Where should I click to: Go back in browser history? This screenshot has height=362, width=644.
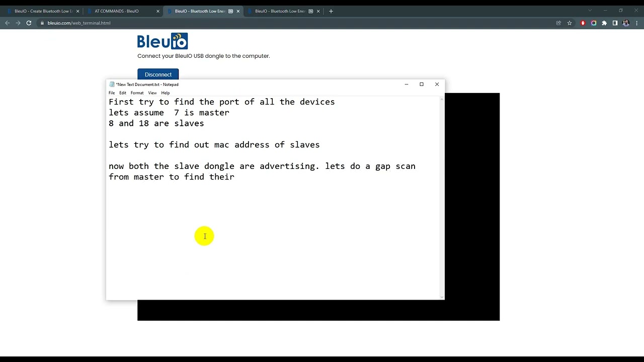[7, 23]
